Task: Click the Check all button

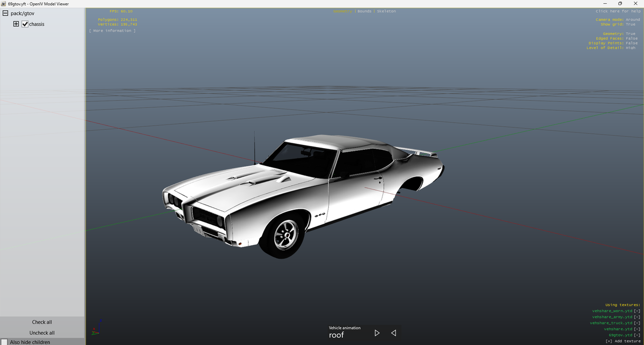Action: [42, 322]
